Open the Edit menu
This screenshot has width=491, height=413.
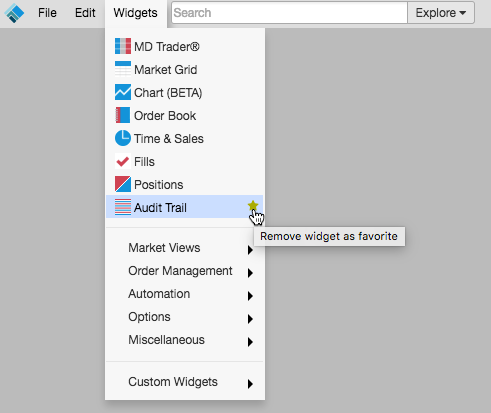coord(85,13)
